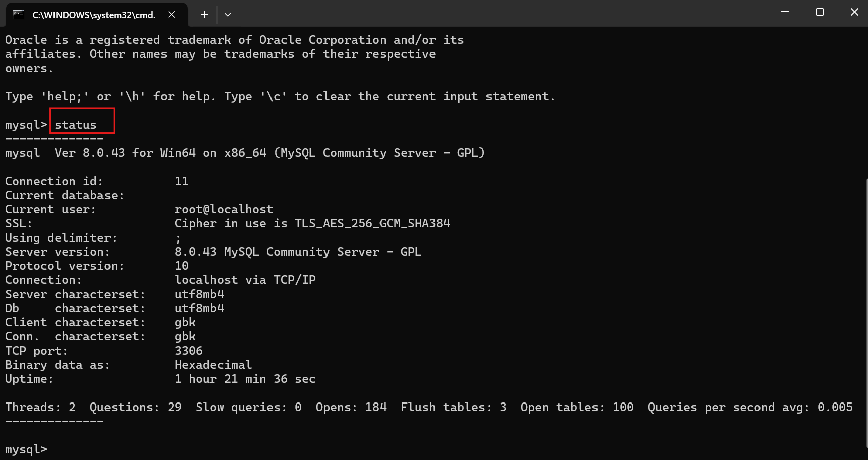
Task: Maximize the terminal window
Action: click(819, 12)
